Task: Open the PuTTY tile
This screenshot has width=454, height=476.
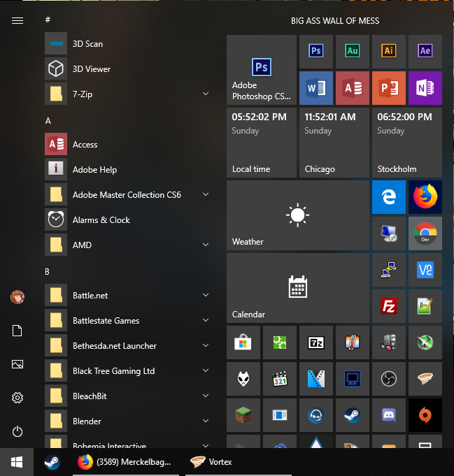Action: pyautogui.click(x=389, y=270)
